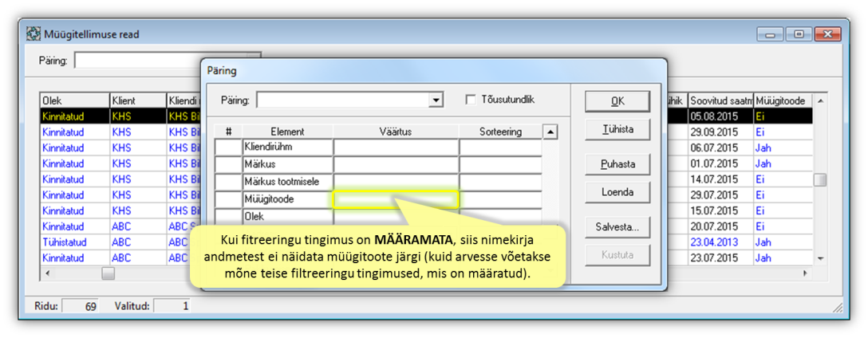The height and width of the screenshot is (338, 868).
Task: Click the Klient column header
Action: tap(138, 100)
